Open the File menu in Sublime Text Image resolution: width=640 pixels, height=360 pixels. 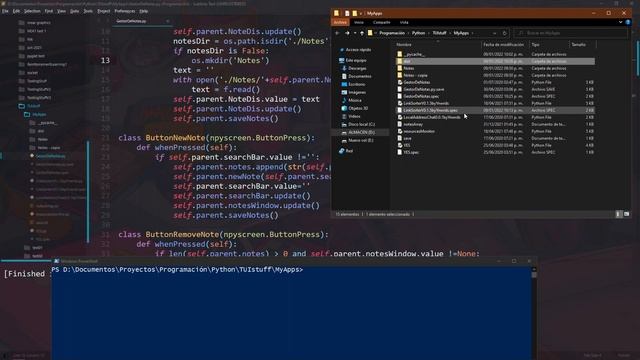(5, 11)
